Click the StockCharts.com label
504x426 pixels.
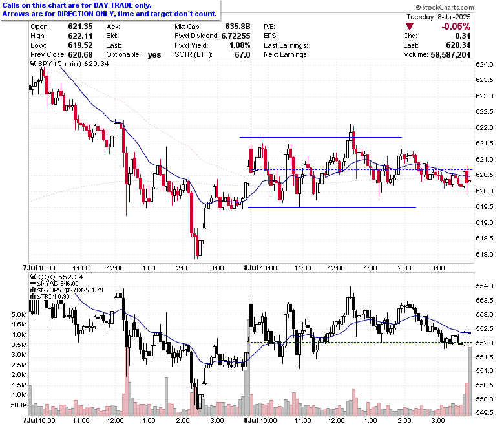point(445,7)
